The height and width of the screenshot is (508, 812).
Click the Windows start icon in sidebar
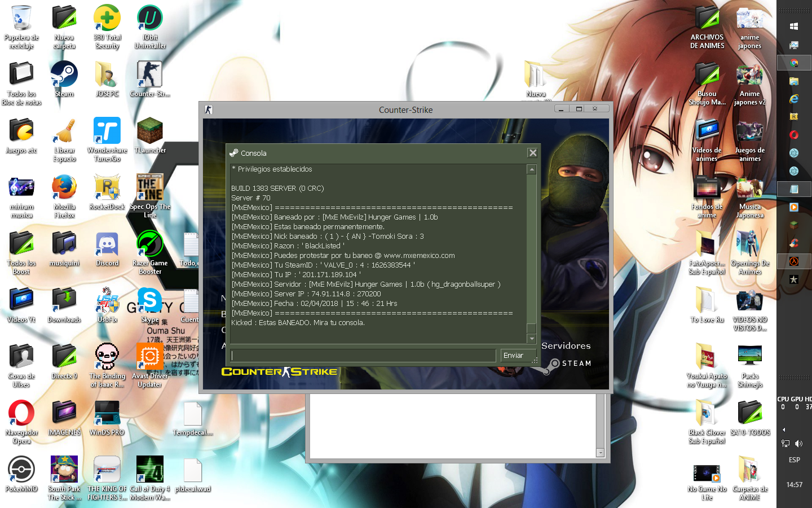pyautogui.click(x=794, y=27)
